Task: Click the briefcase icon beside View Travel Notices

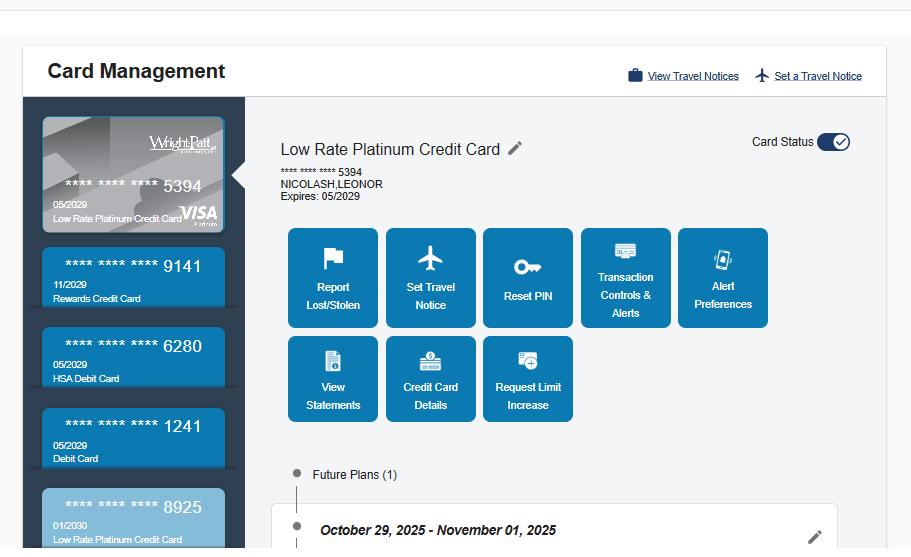Action: click(x=635, y=76)
